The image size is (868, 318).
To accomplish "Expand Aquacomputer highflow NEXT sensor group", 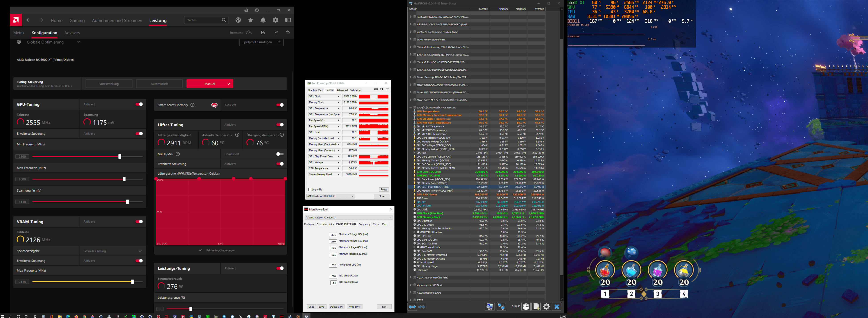I will tap(410, 278).
